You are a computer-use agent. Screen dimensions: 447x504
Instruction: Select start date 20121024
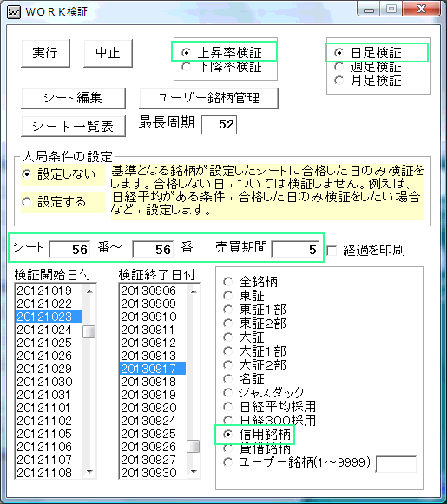(x=49, y=330)
